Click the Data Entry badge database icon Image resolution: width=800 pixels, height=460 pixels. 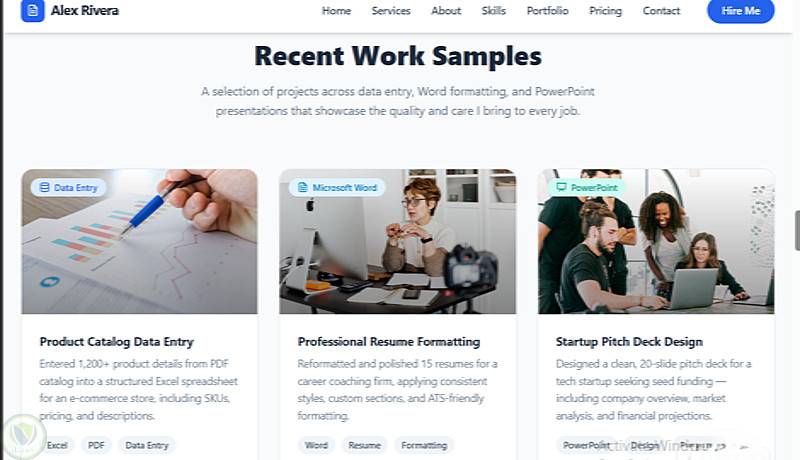click(44, 187)
